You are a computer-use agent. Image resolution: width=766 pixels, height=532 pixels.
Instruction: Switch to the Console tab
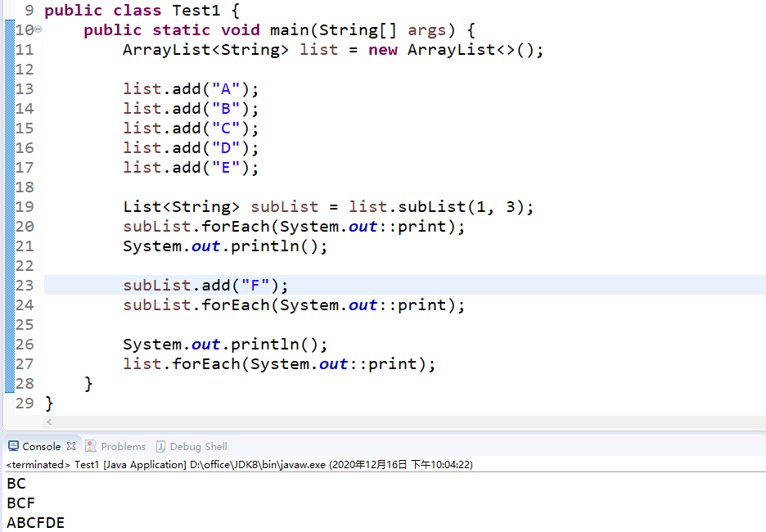pos(41,447)
